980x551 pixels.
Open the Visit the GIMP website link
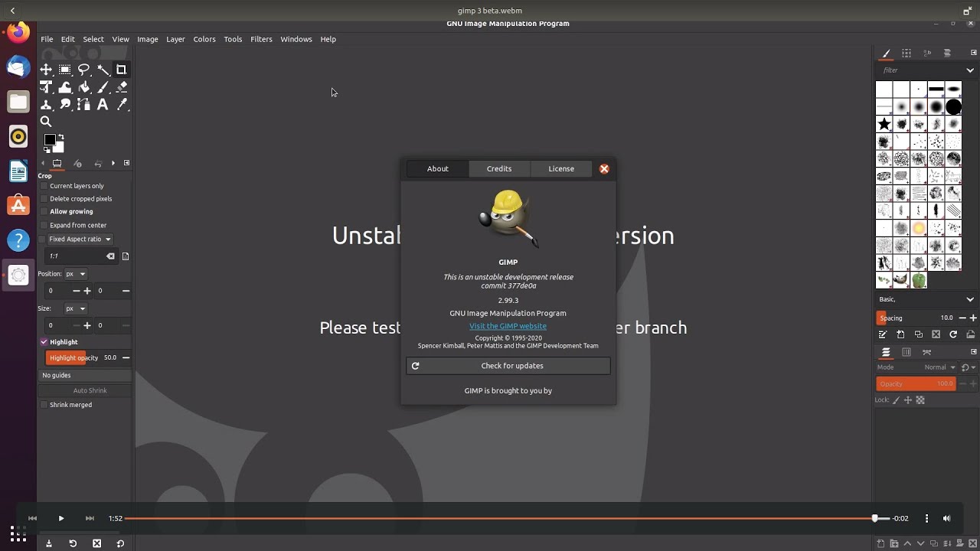tap(508, 326)
